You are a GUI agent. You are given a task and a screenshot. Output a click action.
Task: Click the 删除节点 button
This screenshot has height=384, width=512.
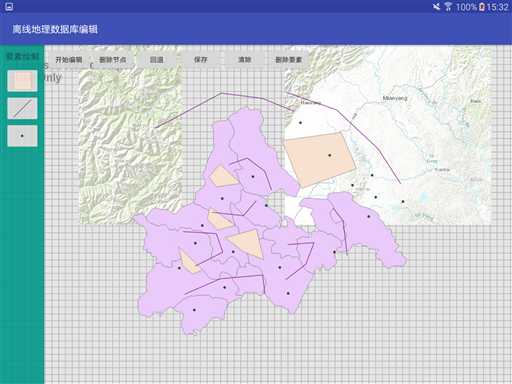coord(113,60)
